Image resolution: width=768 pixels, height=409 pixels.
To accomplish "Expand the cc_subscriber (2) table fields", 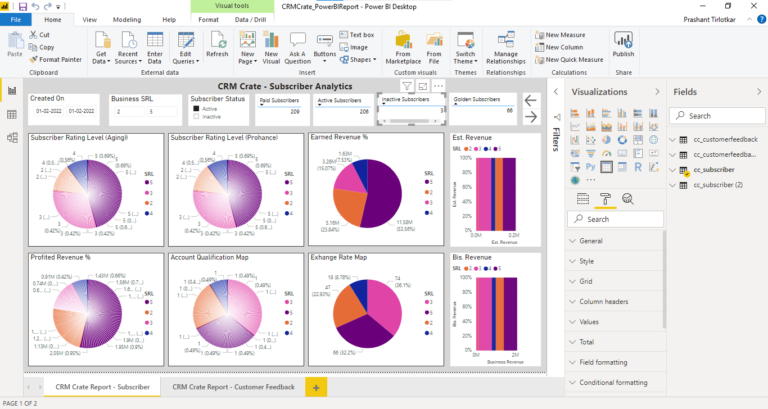I will tap(673, 185).
